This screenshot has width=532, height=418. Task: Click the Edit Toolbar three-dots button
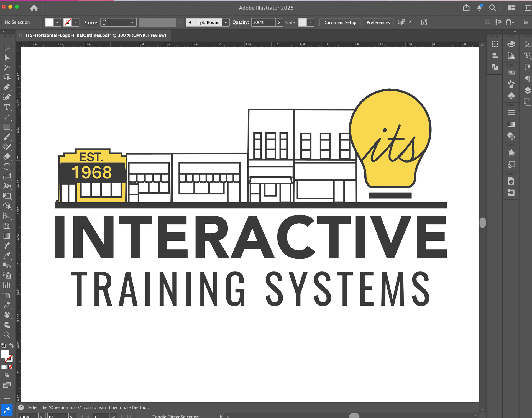pyautogui.click(x=7, y=398)
